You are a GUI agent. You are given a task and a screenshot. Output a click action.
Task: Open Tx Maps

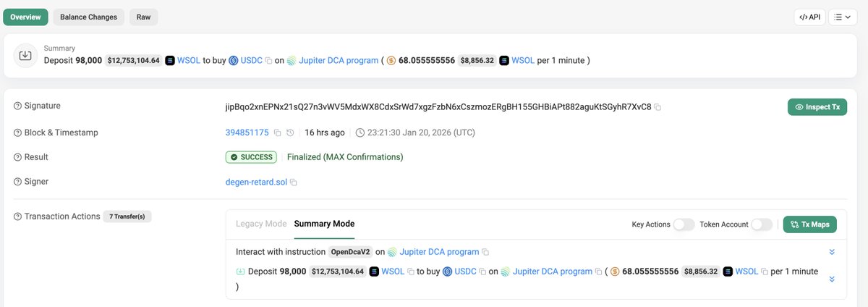click(x=809, y=224)
